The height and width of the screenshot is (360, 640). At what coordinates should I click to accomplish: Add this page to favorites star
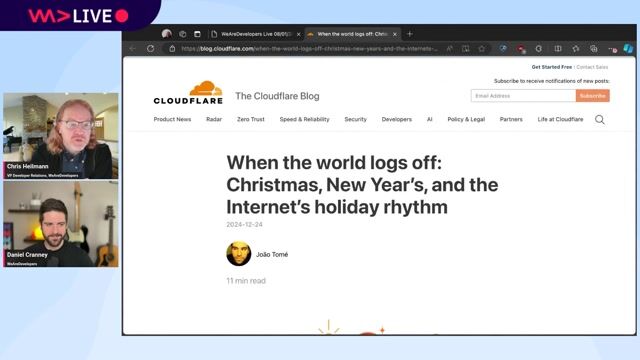482,49
